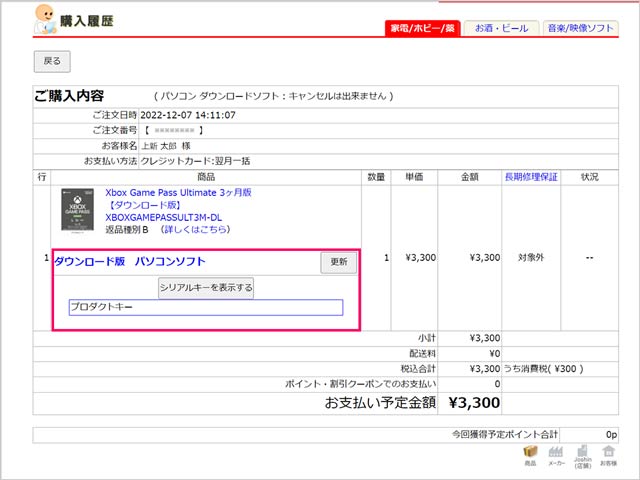
Task: Click the 更新 button
Action: (339, 262)
